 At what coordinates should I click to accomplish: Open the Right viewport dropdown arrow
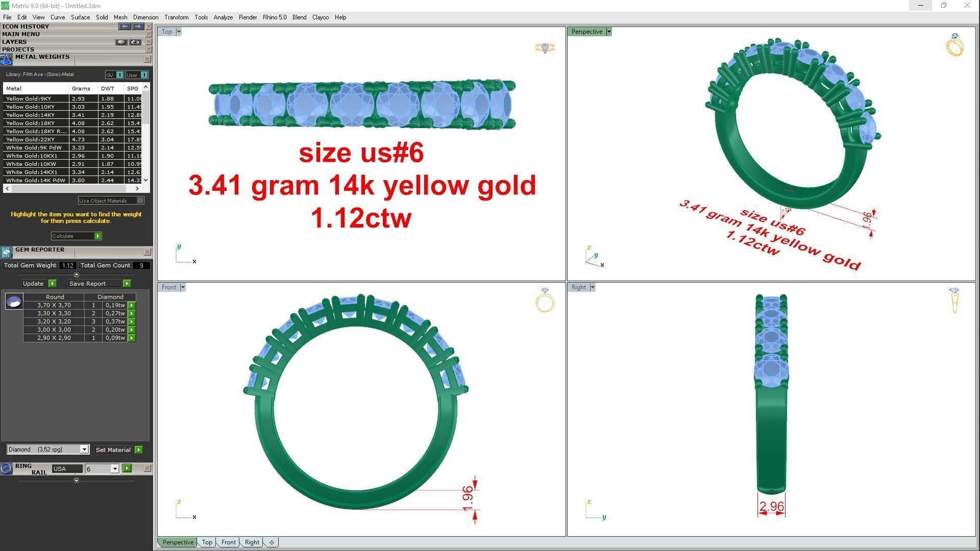(x=592, y=287)
